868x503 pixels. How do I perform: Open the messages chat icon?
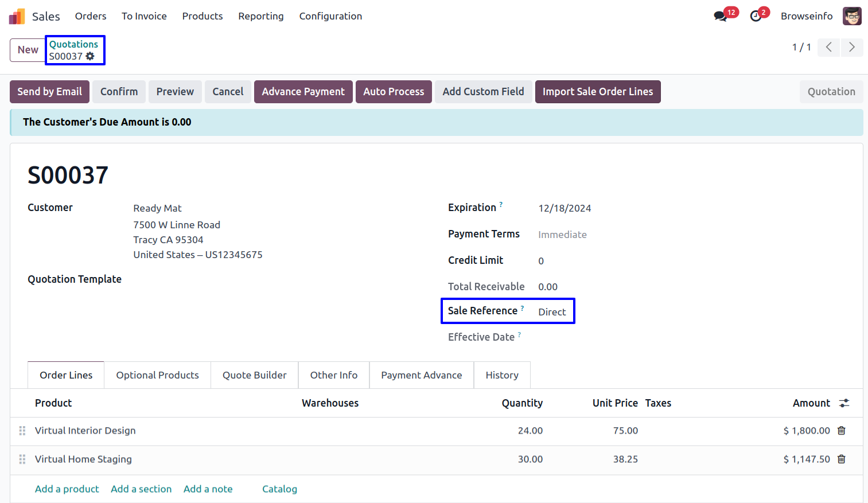click(720, 16)
